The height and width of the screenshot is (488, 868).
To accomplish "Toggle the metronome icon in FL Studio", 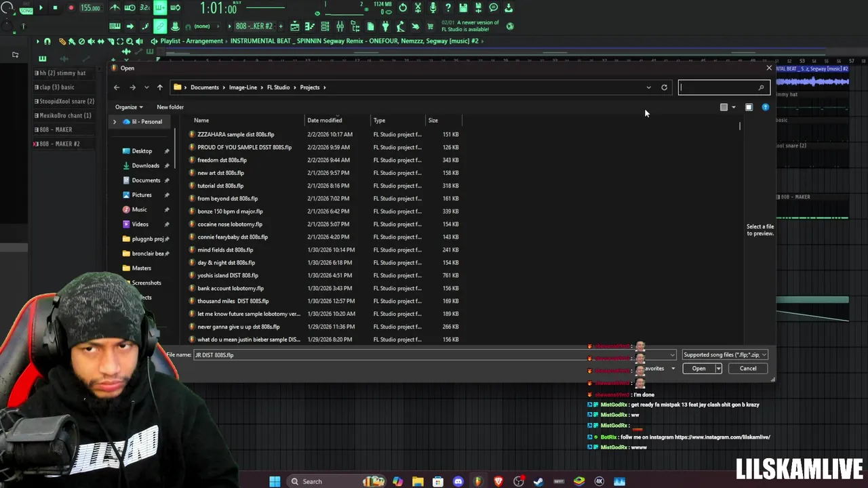I will pyautogui.click(x=115, y=7).
